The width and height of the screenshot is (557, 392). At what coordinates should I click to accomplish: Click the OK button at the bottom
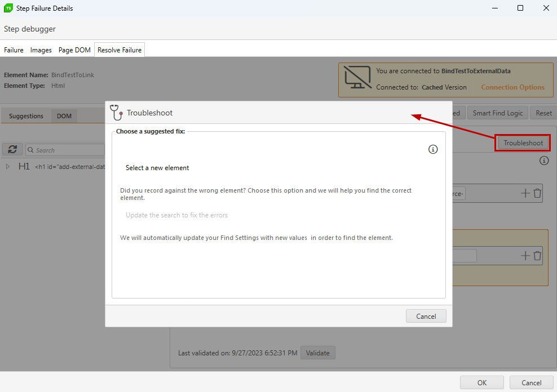point(481,382)
